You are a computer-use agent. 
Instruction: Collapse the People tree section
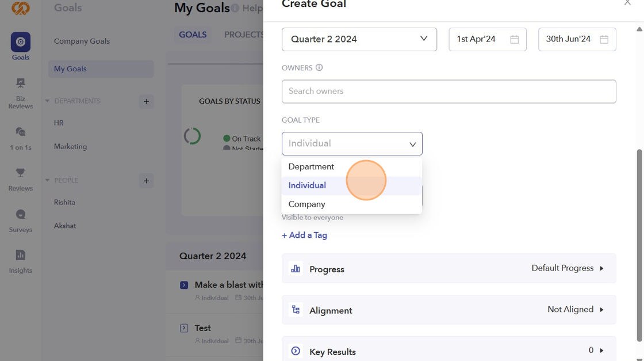click(47, 181)
